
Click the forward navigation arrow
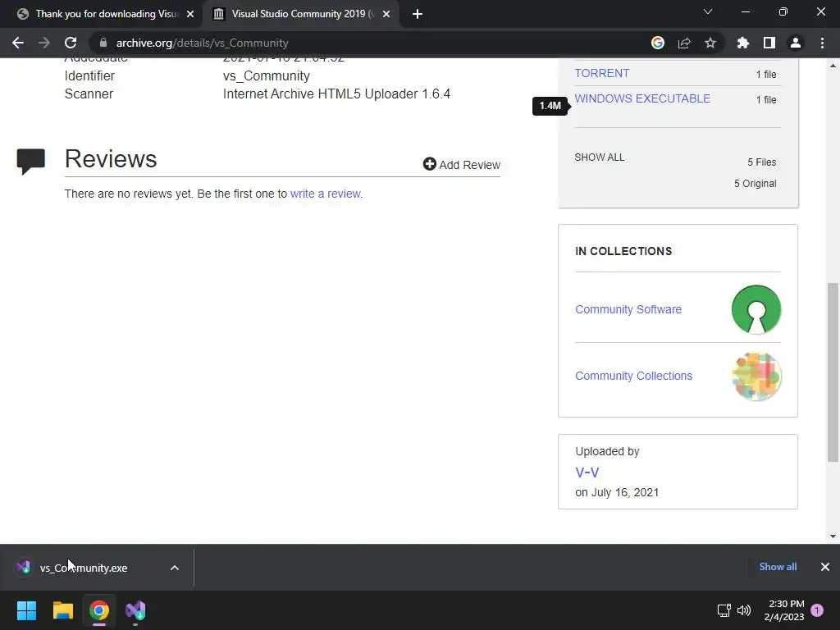click(x=44, y=43)
